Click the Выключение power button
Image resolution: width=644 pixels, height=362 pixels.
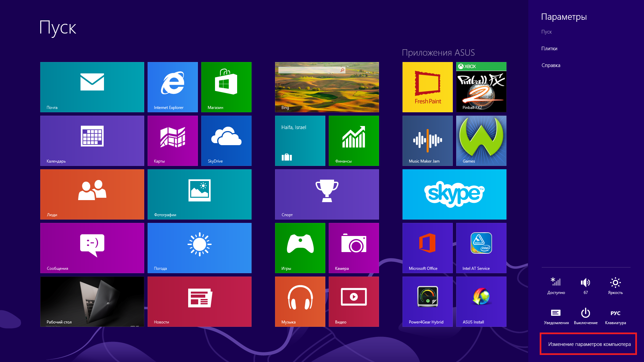(x=586, y=316)
